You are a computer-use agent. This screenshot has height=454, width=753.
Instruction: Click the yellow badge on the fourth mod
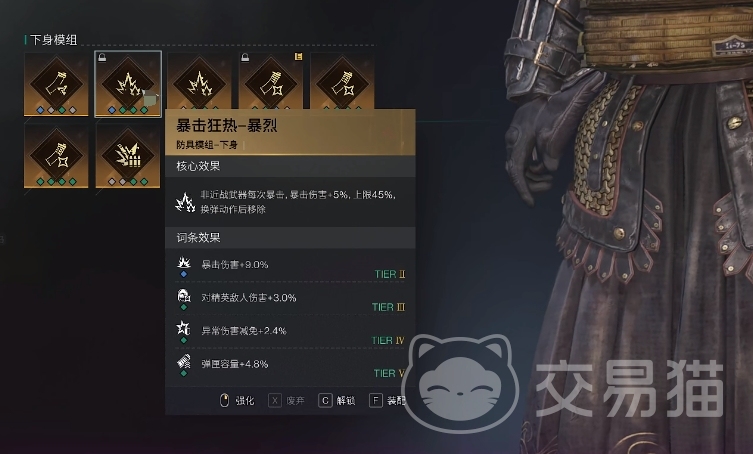(298, 57)
